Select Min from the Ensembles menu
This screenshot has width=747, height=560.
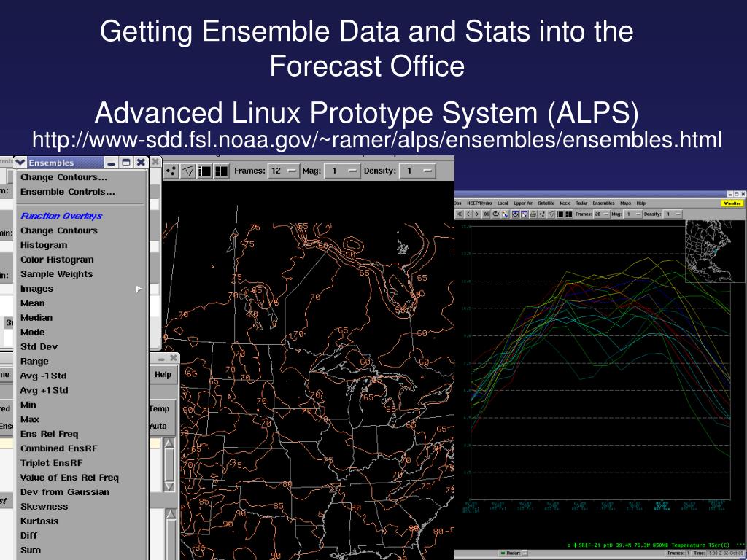point(28,405)
